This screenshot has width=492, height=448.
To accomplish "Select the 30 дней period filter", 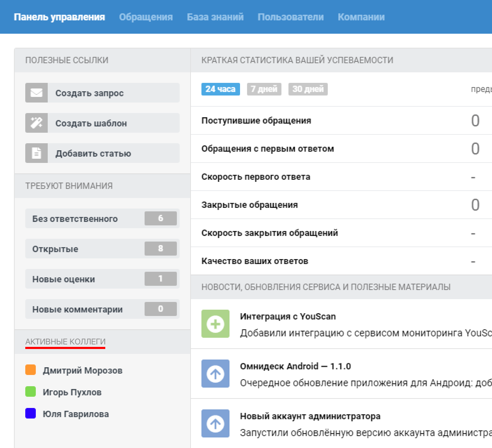I will pyautogui.click(x=308, y=89).
